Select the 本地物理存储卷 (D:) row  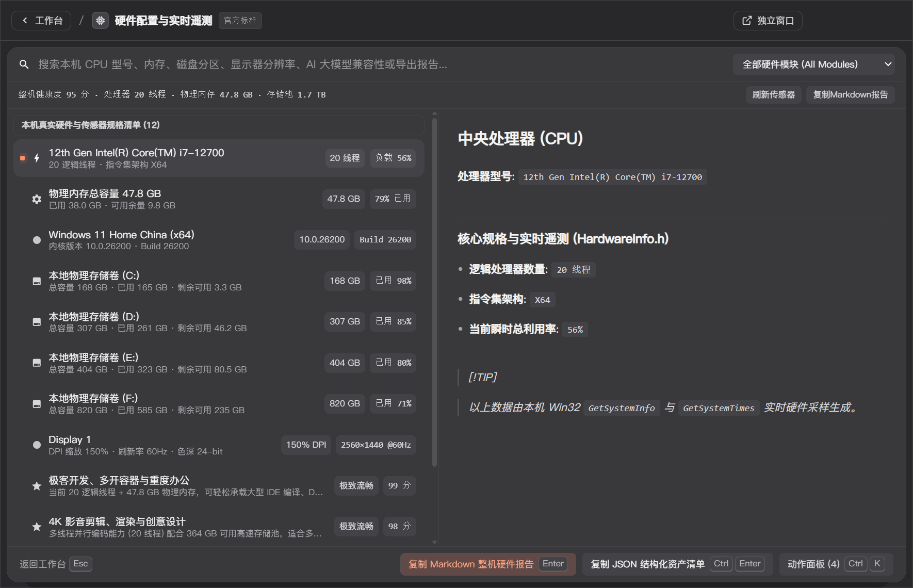219,322
